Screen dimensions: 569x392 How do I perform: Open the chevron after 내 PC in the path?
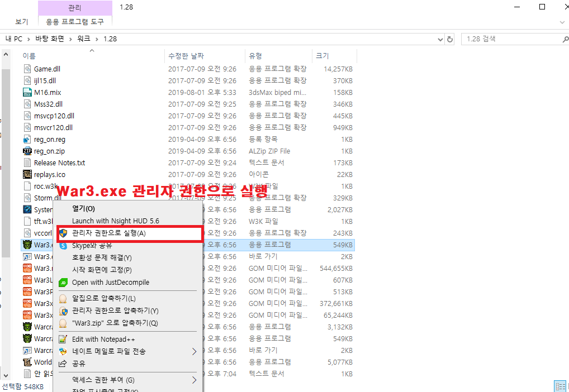(x=29, y=39)
